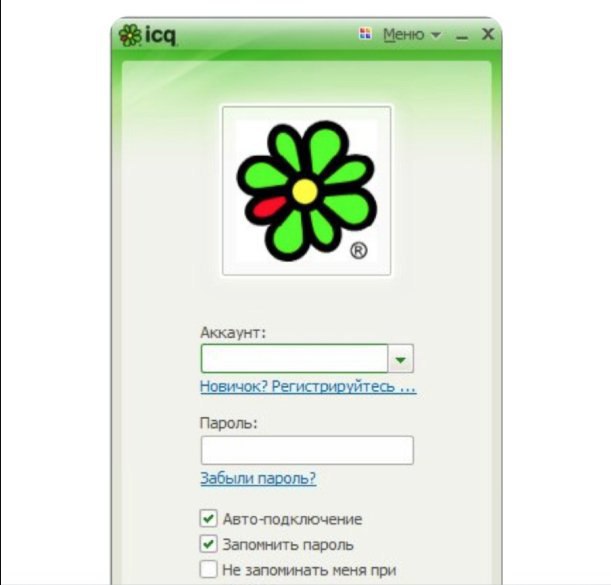Viewport: 611px width, 585px height.
Task: Disable the Авто-подключение checkbox
Action: point(208,519)
